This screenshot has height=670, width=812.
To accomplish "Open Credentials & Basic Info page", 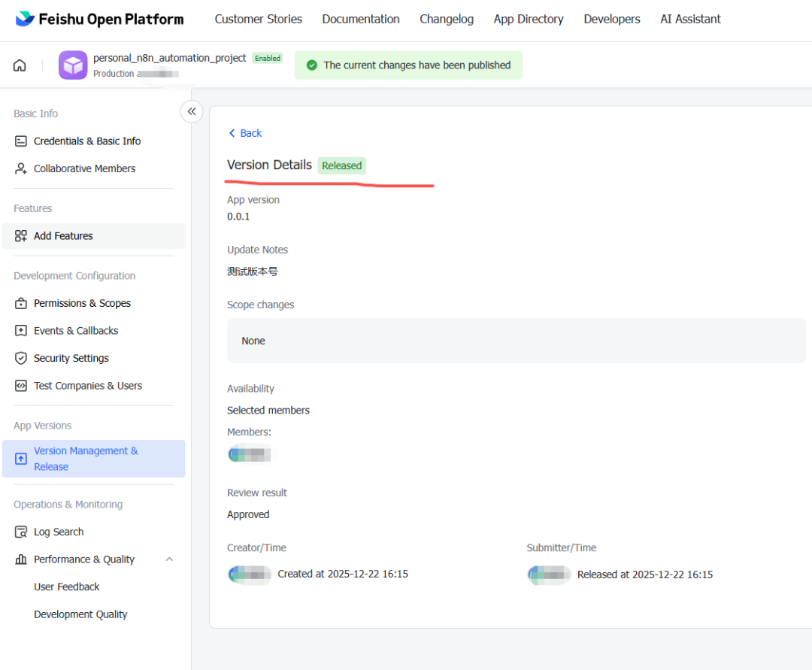I will [x=86, y=141].
